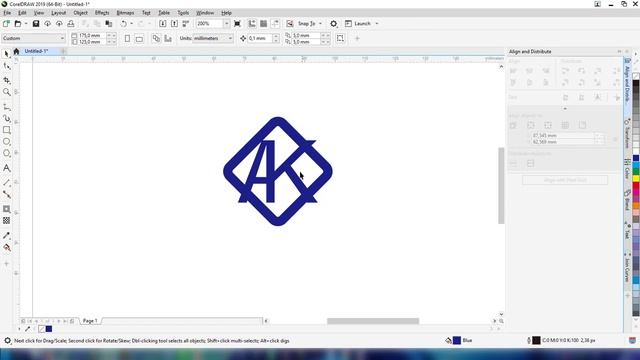Select the Rectangle tool

tap(7, 130)
